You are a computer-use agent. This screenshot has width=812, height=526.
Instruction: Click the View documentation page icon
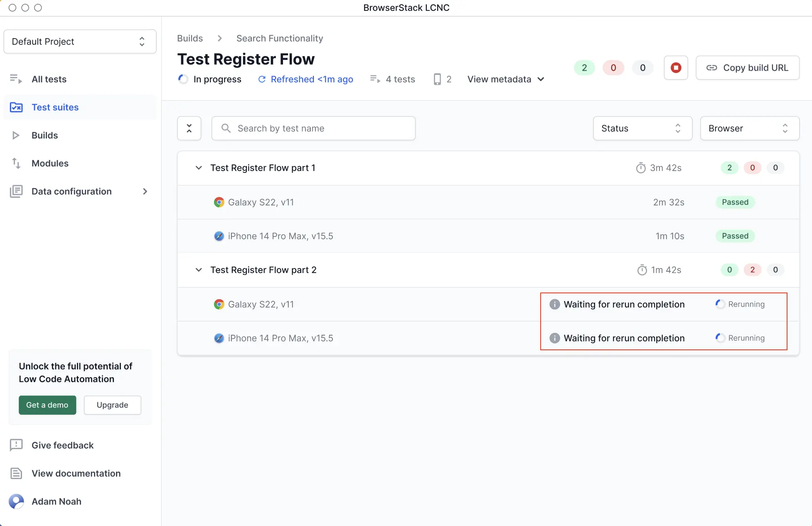(x=16, y=473)
